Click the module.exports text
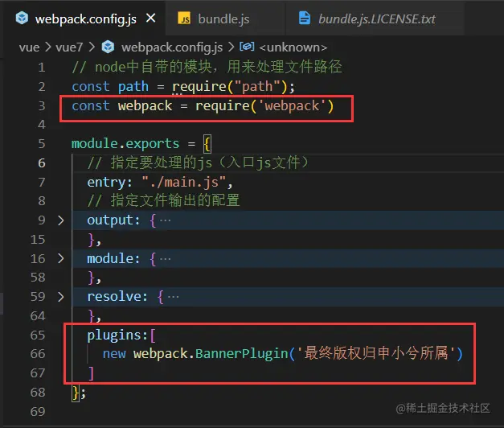This screenshot has height=428, width=504. (125, 144)
